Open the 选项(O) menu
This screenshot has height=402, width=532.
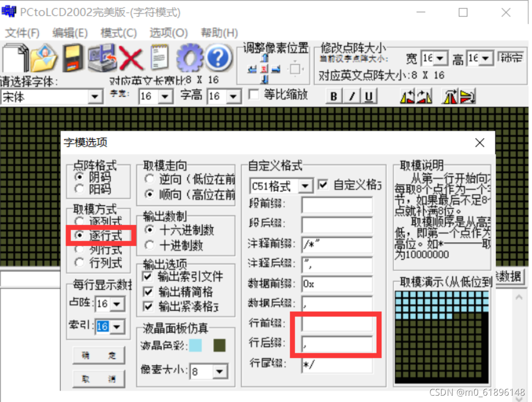coord(168,33)
